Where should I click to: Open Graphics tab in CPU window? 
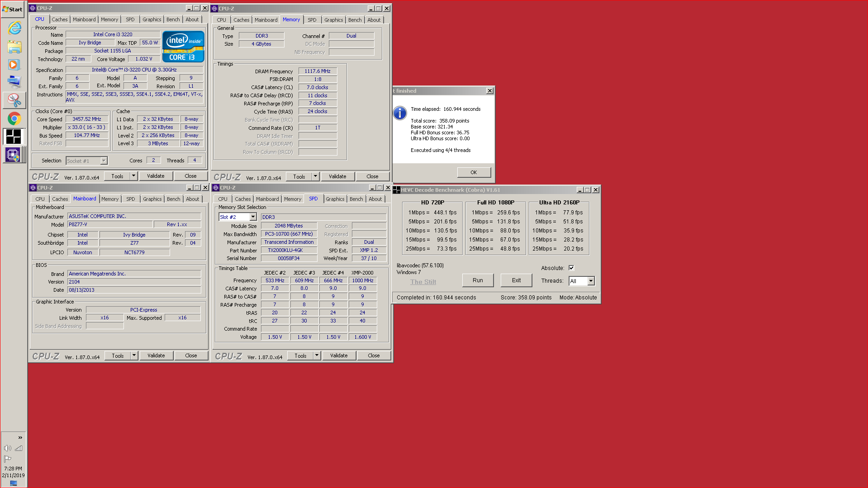pyautogui.click(x=152, y=19)
